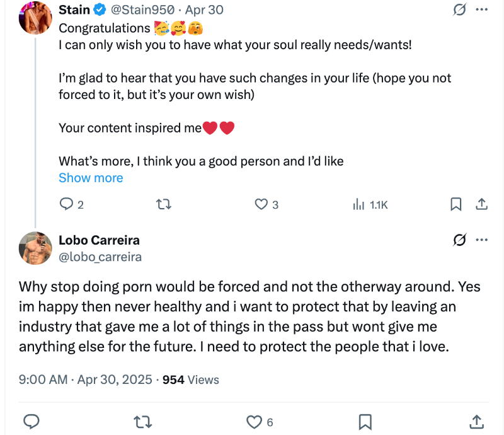Like Stain's congratulations tweet

(261, 204)
